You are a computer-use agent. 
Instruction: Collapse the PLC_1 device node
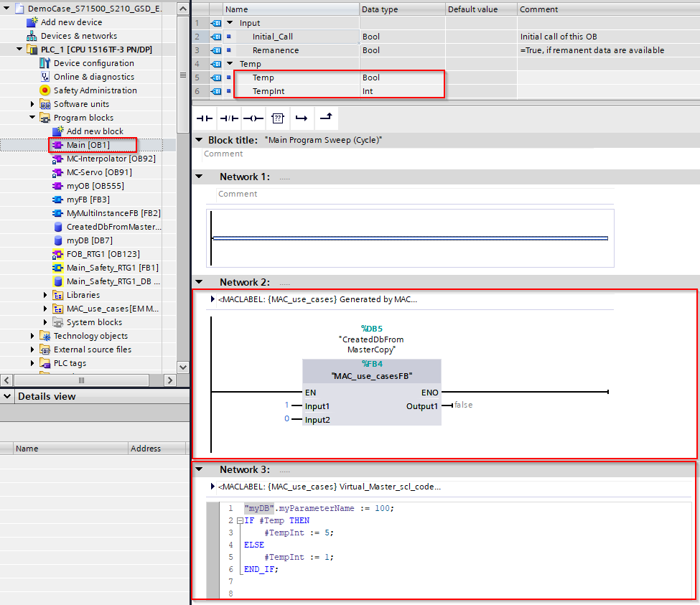click(19, 50)
